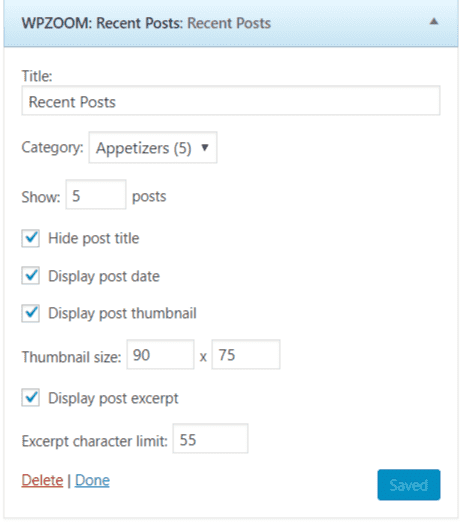Click the thumbnail width field showing 90

click(x=161, y=355)
